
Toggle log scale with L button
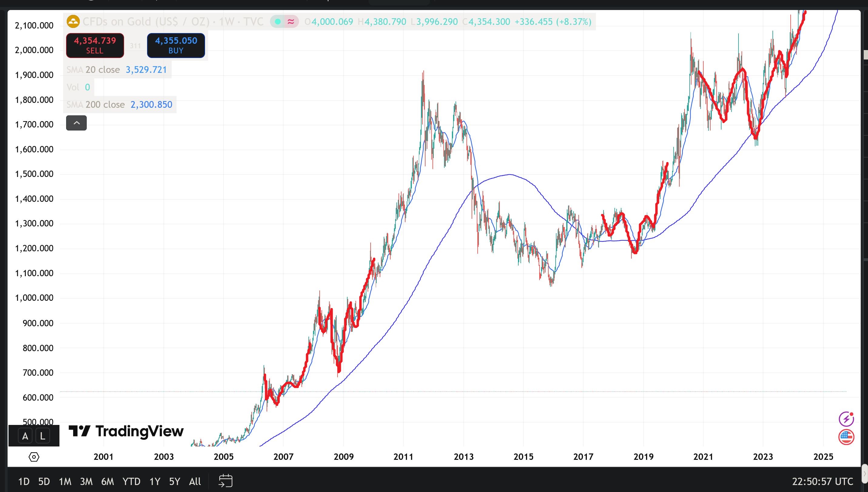(42, 436)
